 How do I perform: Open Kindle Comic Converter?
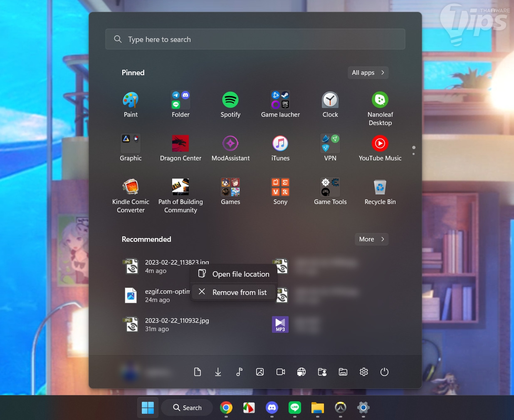(x=131, y=195)
